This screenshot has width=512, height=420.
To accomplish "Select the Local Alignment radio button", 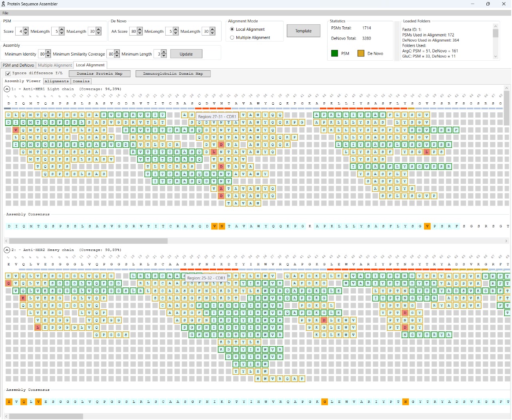I will [x=233, y=29].
